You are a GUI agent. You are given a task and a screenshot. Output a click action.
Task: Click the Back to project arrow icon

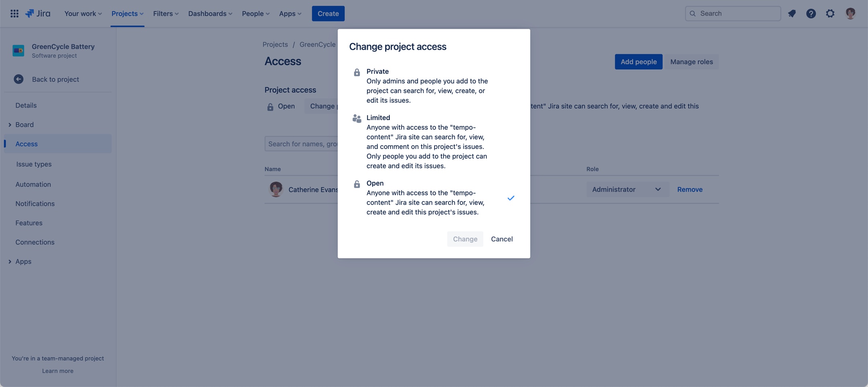coord(18,79)
